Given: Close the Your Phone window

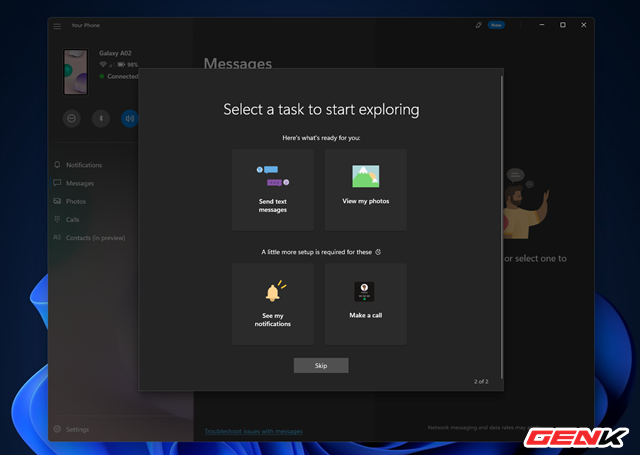Looking at the screenshot, I should click(x=584, y=25).
